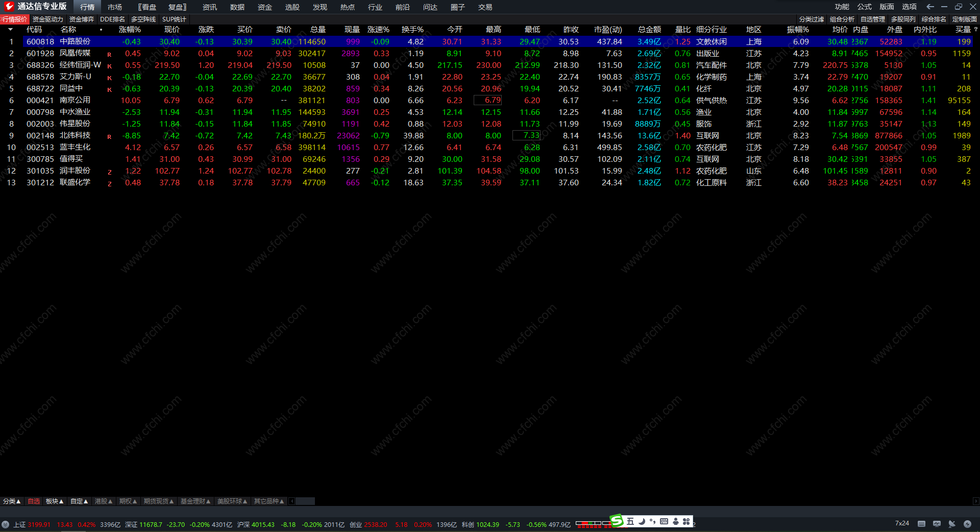Click the system monitor icon in status bar

click(x=937, y=524)
